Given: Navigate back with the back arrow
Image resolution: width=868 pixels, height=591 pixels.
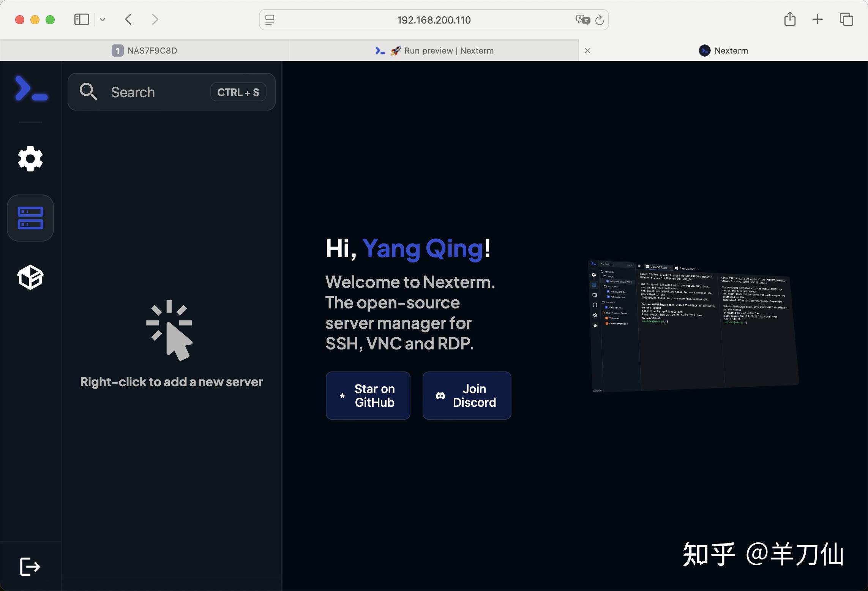Looking at the screenshot, I should point(128,19).
